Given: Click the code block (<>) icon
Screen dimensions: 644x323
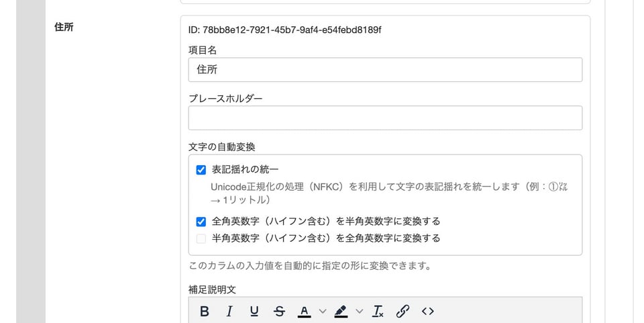Looking at the screenshot, I should (x=428, y=311).
